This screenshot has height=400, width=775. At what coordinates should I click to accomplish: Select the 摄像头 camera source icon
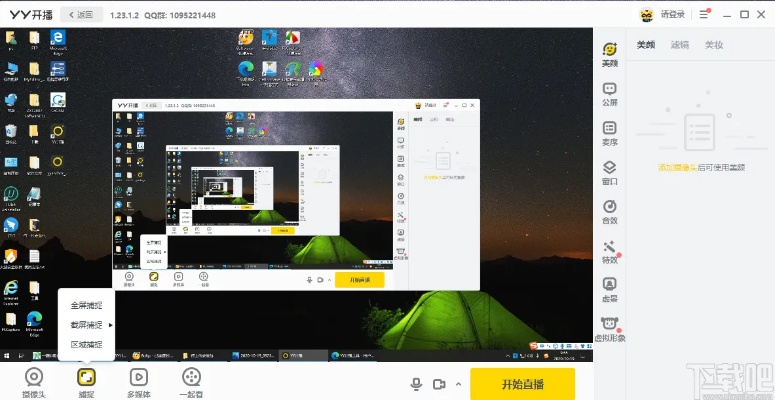pos(34,383)
